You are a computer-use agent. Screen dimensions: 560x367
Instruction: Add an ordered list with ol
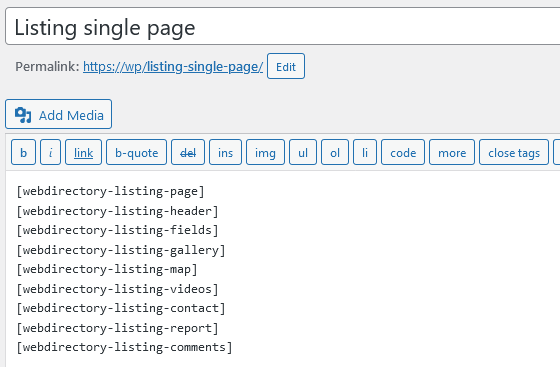(335, 152)
